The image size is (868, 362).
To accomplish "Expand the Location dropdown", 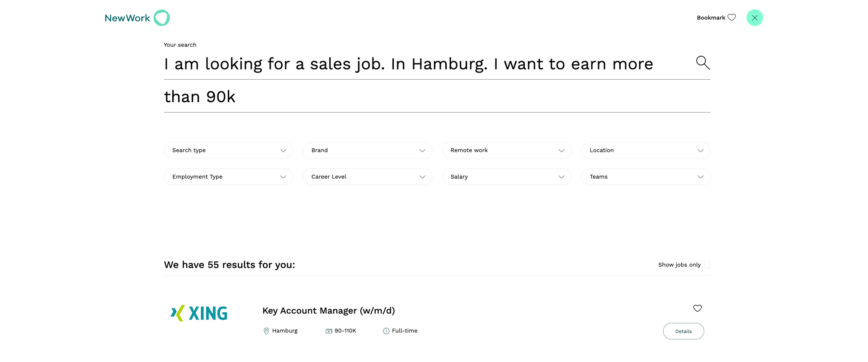I will (x=646, y=150).
